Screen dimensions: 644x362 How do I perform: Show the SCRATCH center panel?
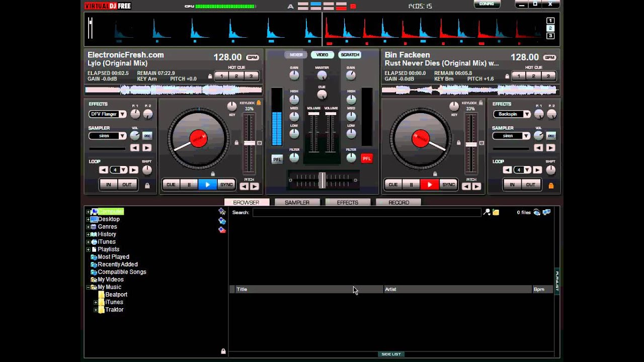pyautogui.click(x=350, y=55)
